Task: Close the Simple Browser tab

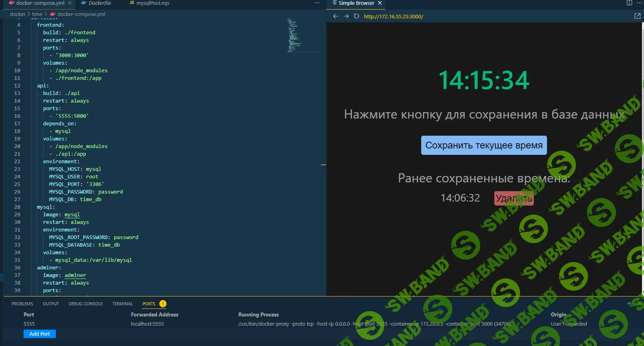Action: click(380, 3)
